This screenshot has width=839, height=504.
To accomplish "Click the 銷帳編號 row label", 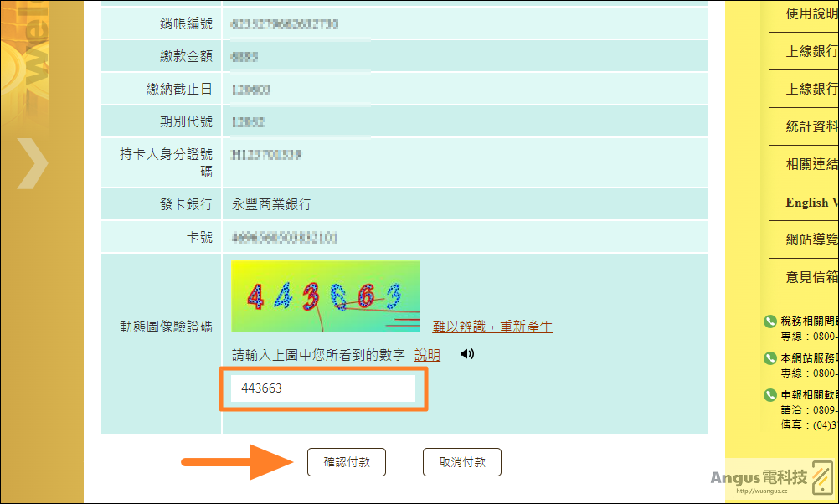I will tap(186, 23).
